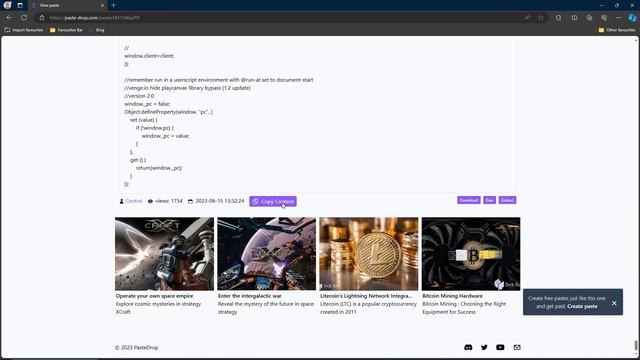The image size is (640, 360).
Task: Open the intergalactic war ad thumbnail
Action: [267, 253]
